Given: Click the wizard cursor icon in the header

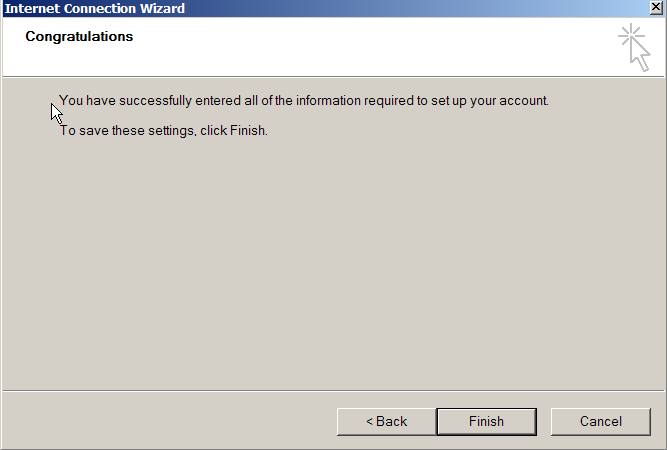Looking at the screenshot, I should coord(634,47).
